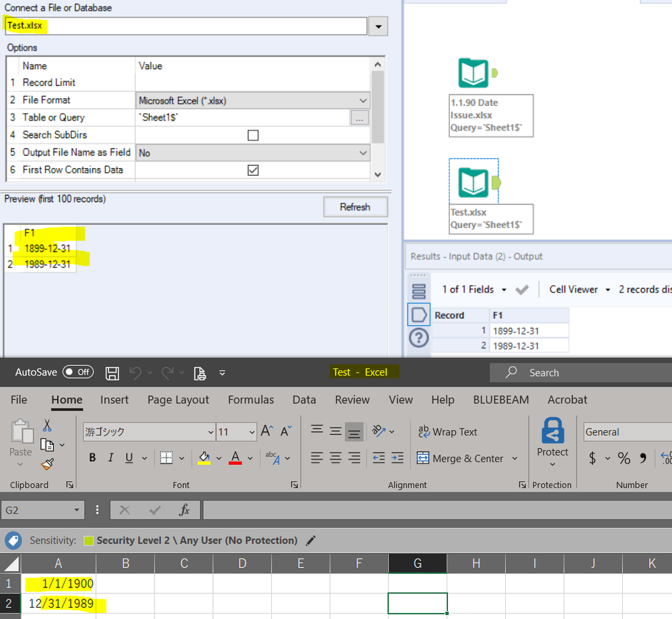Open the font name dropdown

211,432
